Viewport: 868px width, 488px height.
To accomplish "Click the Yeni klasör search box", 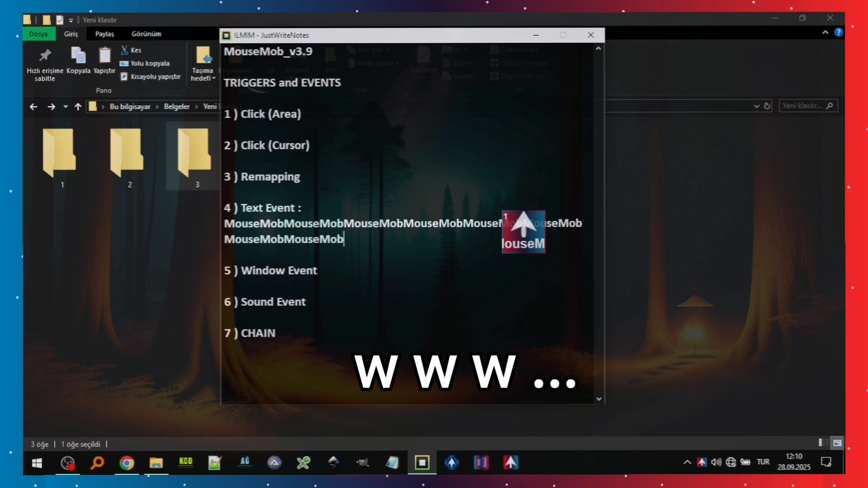I will (802, 106).
